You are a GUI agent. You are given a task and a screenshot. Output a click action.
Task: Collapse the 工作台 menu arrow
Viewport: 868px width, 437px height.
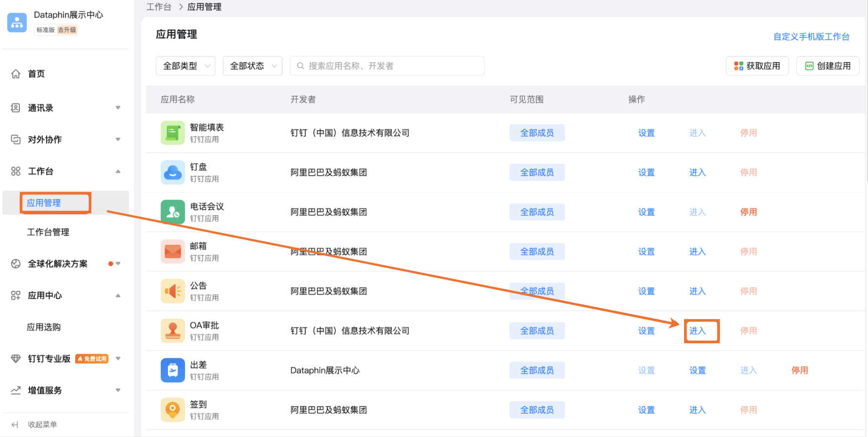pos(118,171)
